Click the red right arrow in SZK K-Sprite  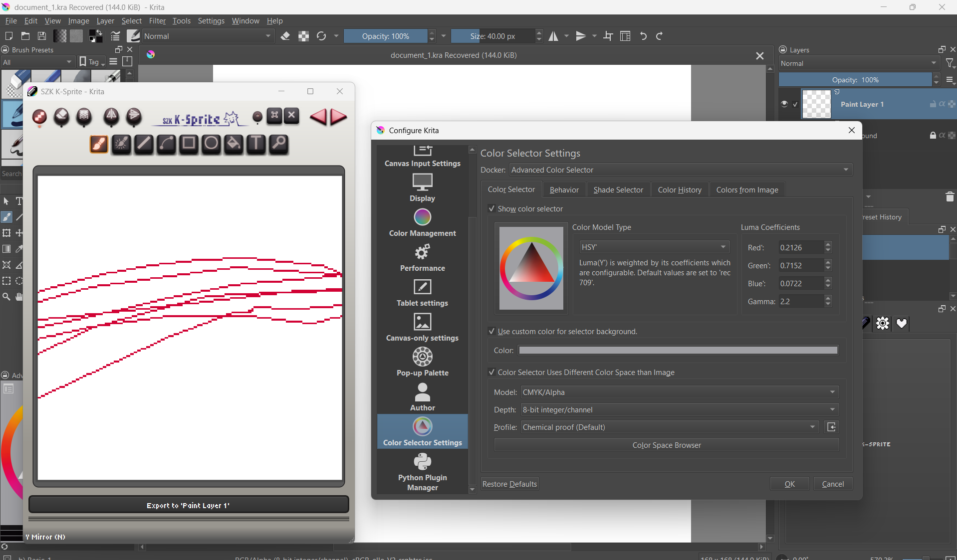[339, 117]
